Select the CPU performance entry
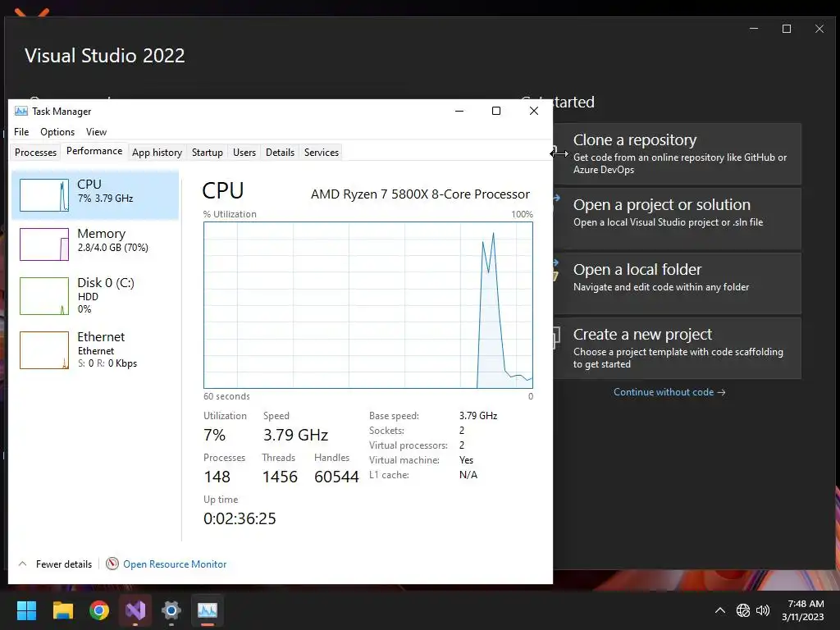The image size is (840, 630). point(95,195)
